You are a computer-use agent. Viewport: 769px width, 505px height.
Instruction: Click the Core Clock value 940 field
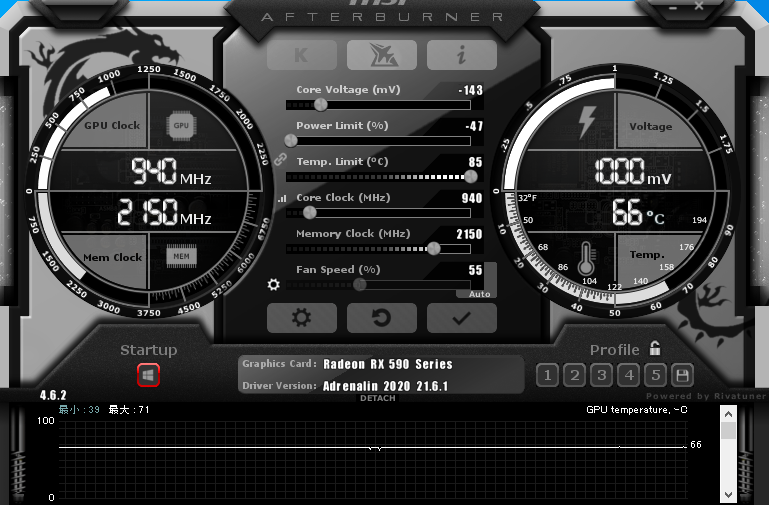pyautogui.click(x=472, y=198)
